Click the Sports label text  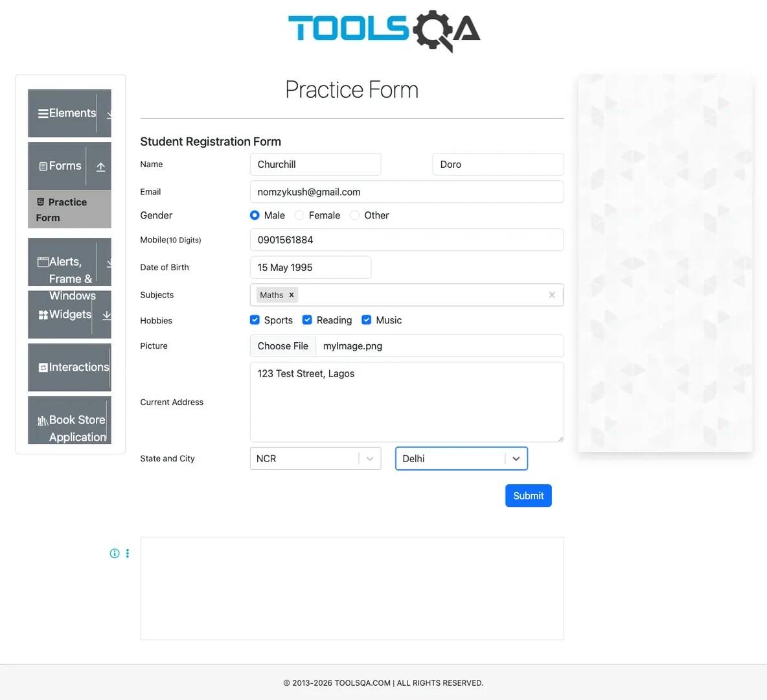coord(279,320)
